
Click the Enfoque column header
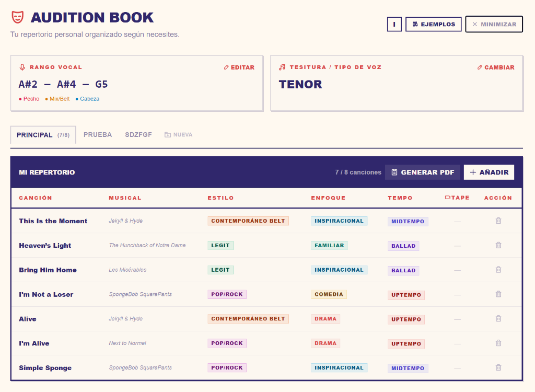coord(328,198)
